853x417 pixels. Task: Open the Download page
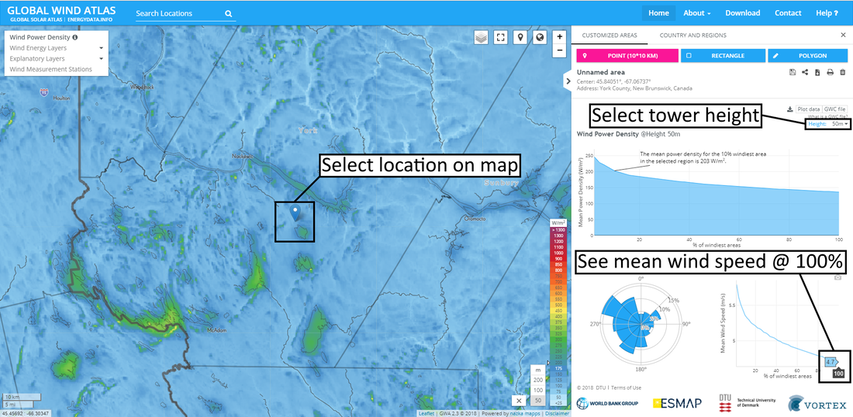click(x=743, y=13)
